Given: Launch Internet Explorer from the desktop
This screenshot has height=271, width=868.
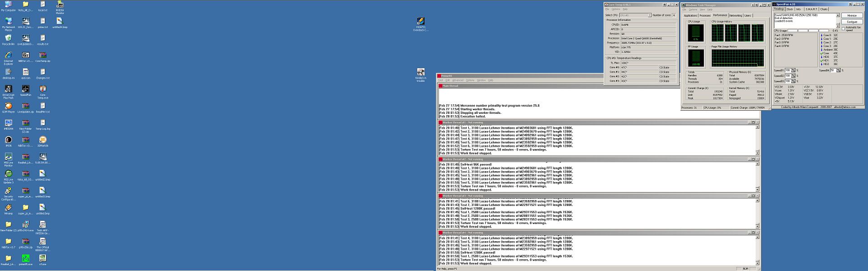Looking at the screenshot, I should coord(8,59).
